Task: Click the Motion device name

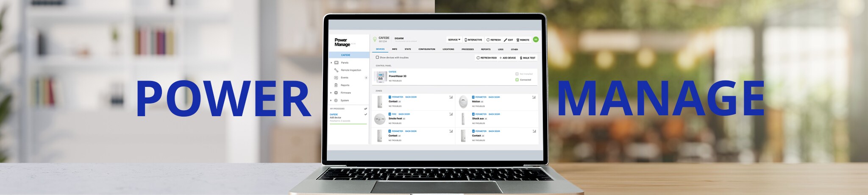Action: tap(476, 101)
